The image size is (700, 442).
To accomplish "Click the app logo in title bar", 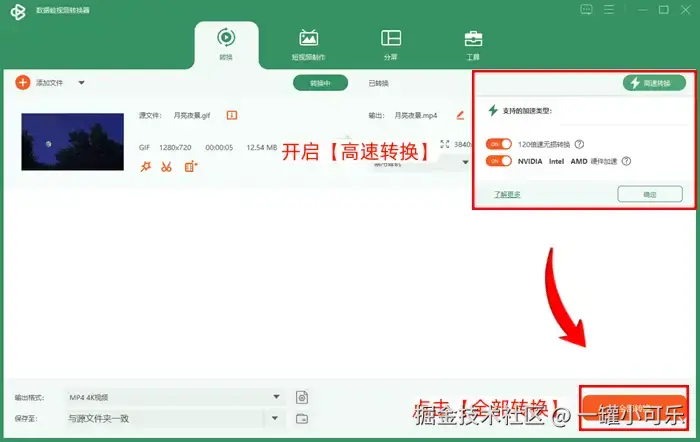I will pos(18,11).
